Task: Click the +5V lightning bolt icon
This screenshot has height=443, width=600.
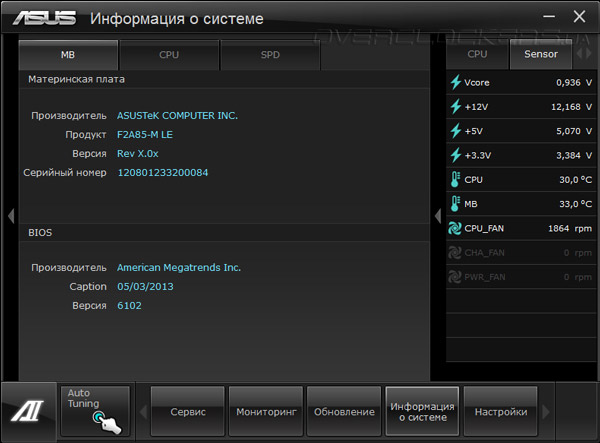Action: click(455, 131)
